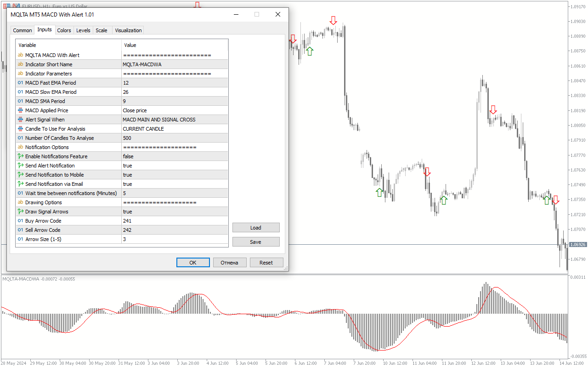588x368 pixels.
Task: Switch to the Common tab
Action: (23, 30)
